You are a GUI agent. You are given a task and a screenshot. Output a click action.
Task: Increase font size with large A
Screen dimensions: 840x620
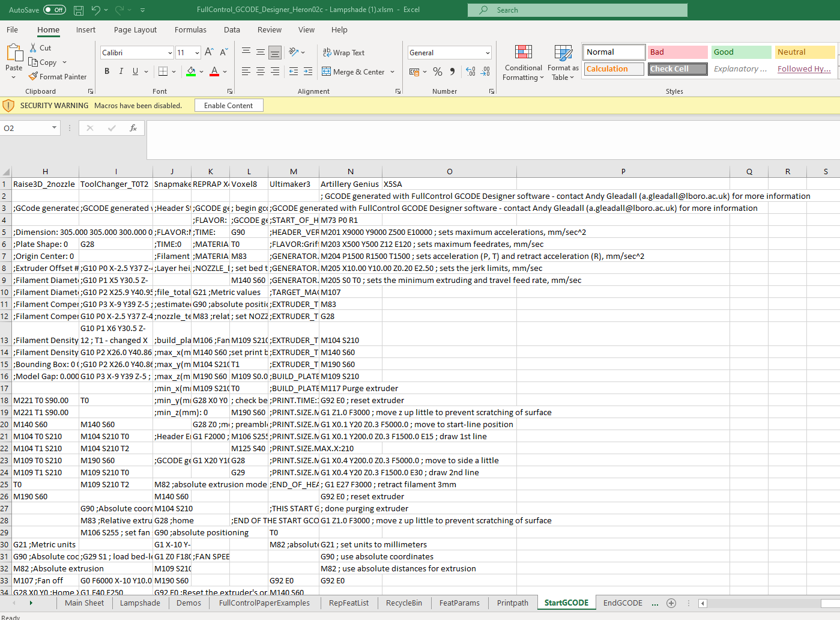click(209, 52)
